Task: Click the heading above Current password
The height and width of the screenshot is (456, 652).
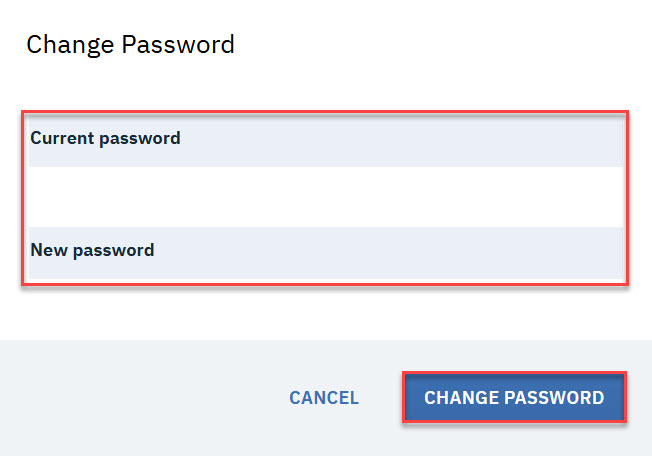Action: (x=130, y=45)
